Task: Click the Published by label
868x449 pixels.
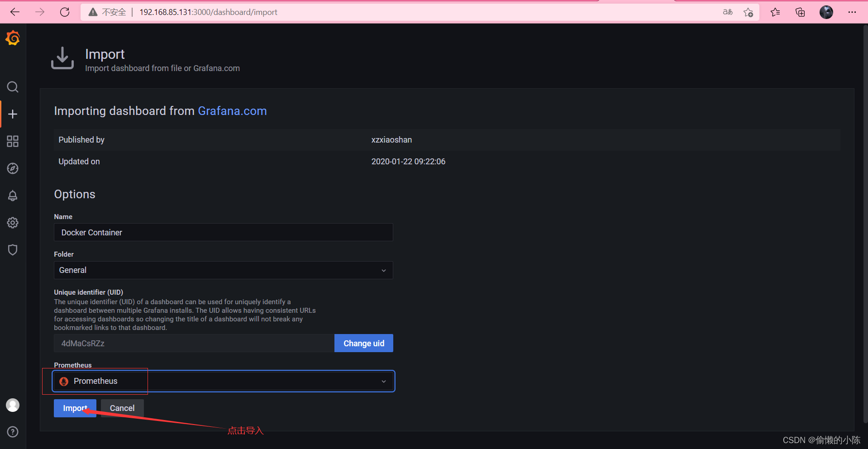Action: click(81, 140)
